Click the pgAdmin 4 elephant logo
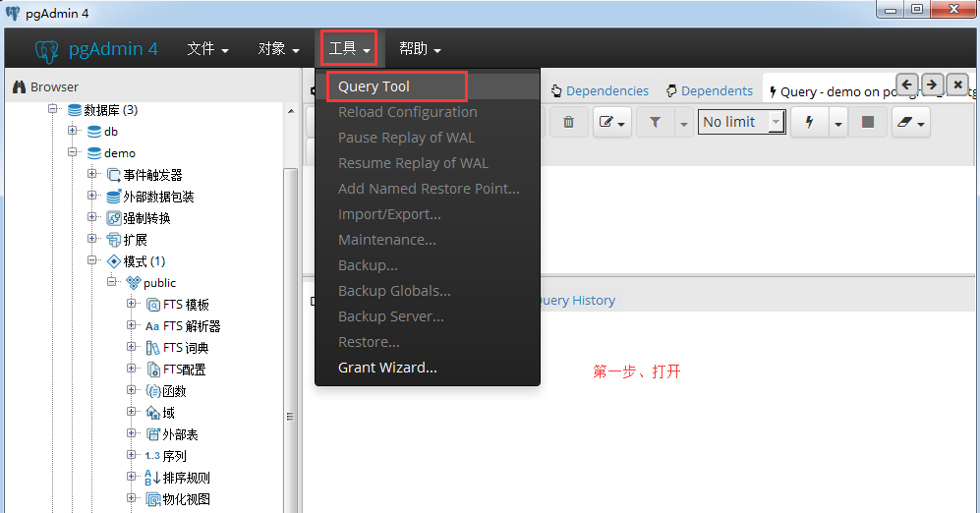980x513 pixels. coord(46,51)
